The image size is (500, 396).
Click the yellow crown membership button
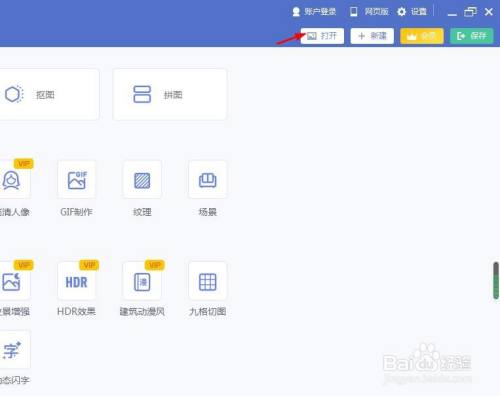pos(422,36)
